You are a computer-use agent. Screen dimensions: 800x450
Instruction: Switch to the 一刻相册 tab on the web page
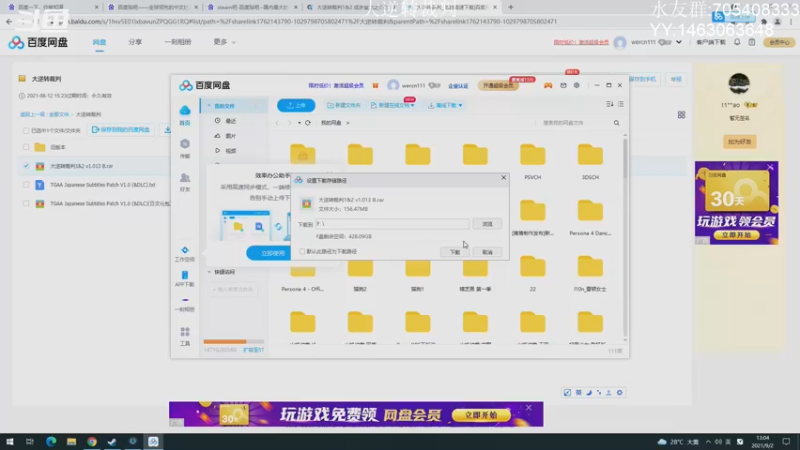178,42
